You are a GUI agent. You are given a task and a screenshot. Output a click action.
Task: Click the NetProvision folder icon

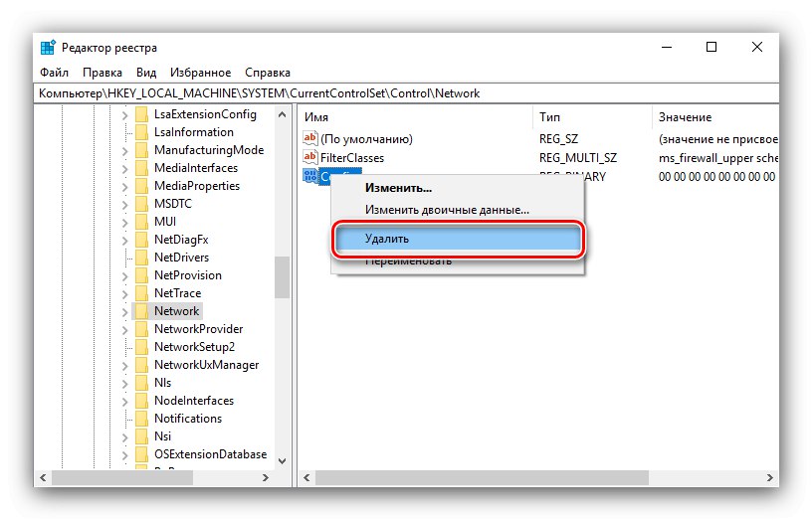point(141,275)
